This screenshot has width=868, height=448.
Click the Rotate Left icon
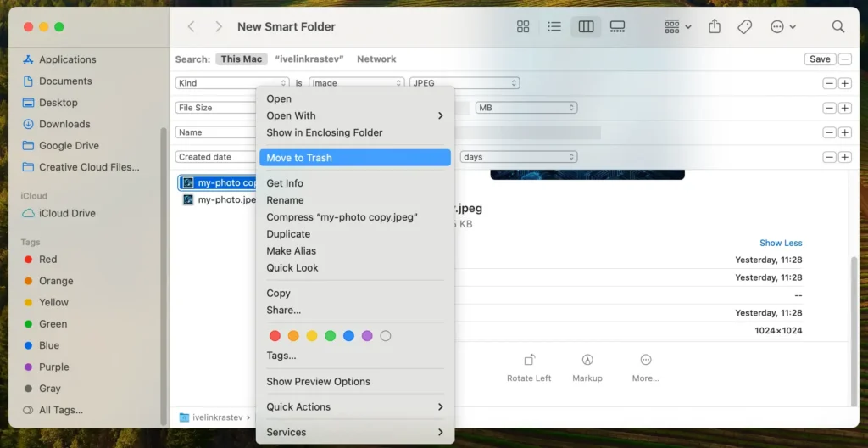coord(529,360)
